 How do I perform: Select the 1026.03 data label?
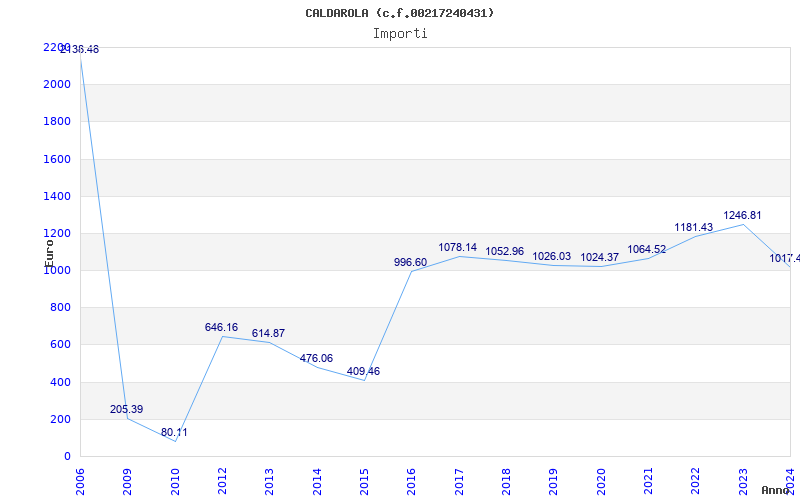(x=552, y=257)
